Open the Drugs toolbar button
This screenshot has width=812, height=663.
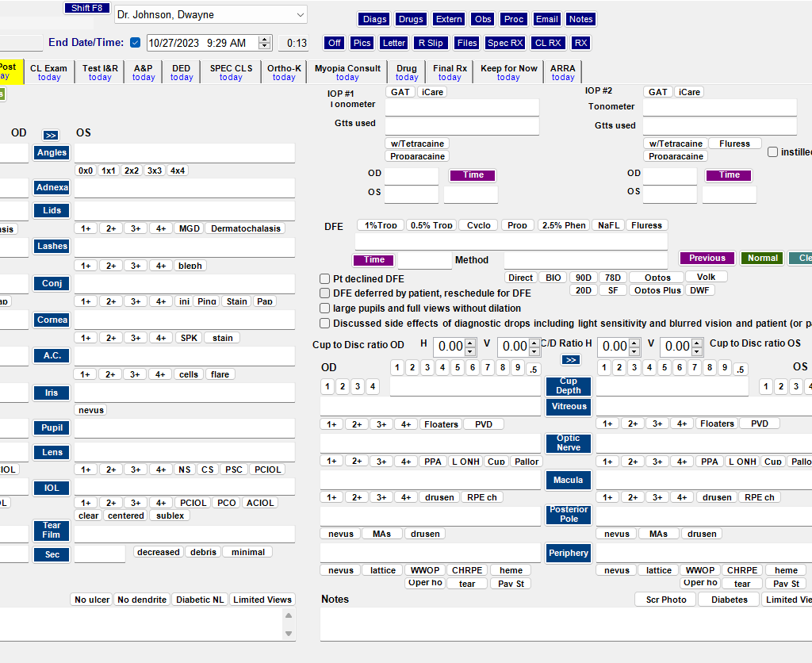(410, 19)
